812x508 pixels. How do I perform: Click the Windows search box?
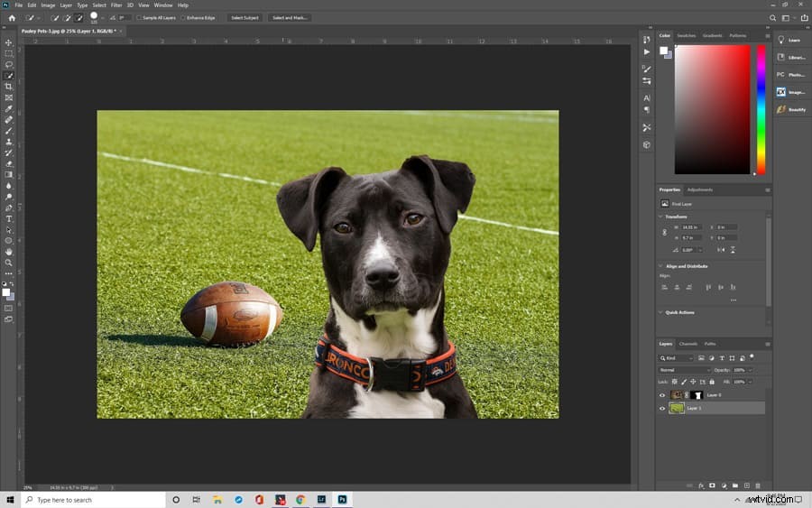pyautogui.click(x=93, y=500)
